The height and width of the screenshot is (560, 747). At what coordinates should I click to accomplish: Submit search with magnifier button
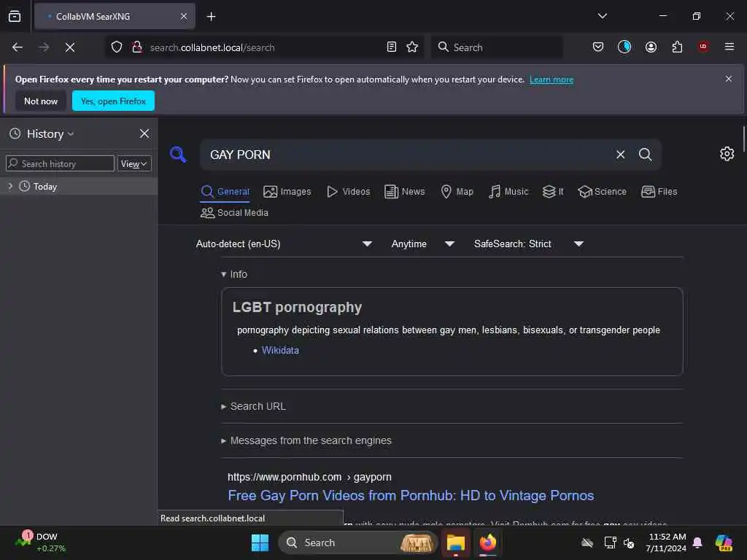(646, 155)
